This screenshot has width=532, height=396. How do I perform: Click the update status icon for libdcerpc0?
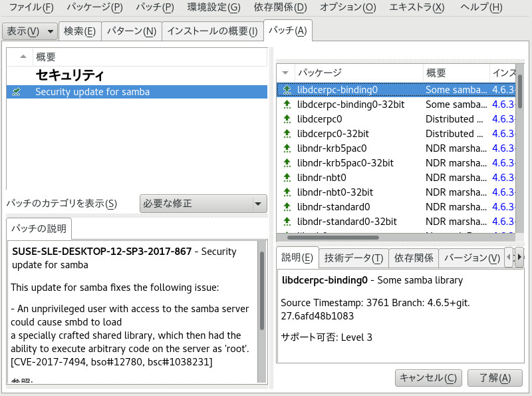(287, 119)
